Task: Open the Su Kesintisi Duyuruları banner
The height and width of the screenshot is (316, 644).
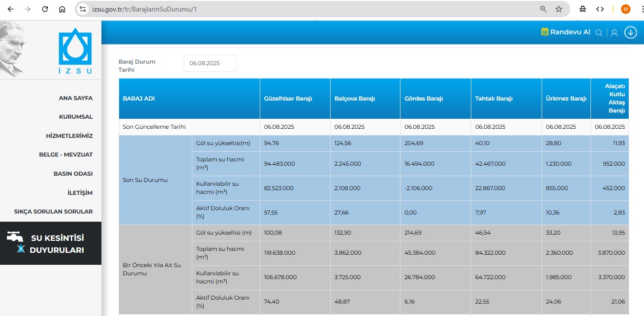Action: click(51, 243)
